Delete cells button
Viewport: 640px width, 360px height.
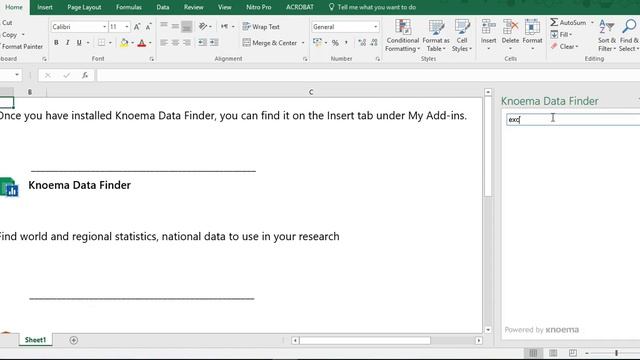tap(510, 35)
